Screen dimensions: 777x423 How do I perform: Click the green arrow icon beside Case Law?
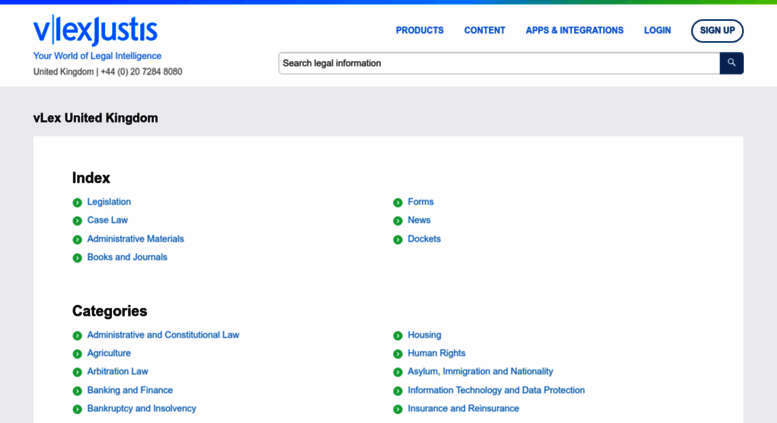click(77, 221)
